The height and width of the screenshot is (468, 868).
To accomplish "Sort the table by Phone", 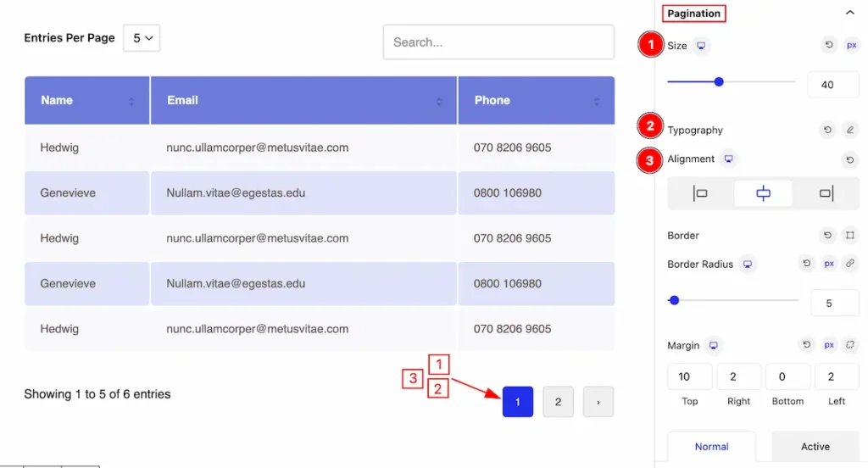I will coord(597,102).
